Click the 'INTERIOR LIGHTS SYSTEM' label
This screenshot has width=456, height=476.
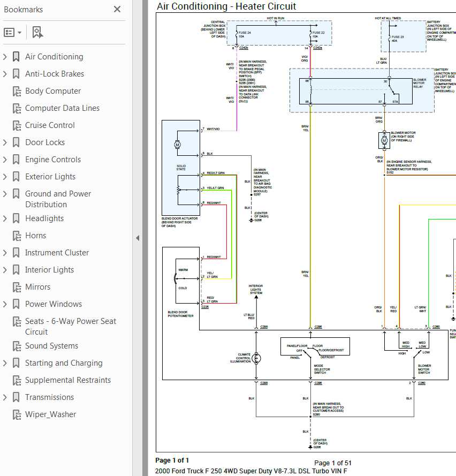tap(256, 289)
